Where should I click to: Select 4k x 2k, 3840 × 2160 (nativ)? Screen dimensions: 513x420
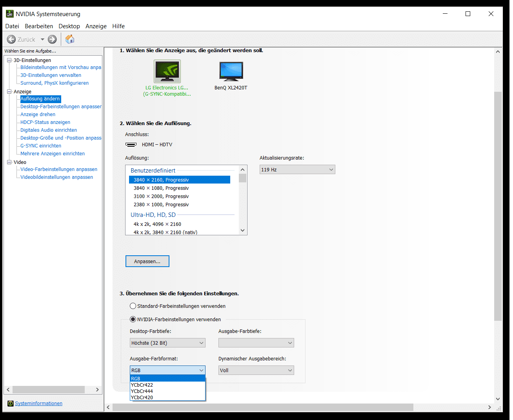point(180,232)
